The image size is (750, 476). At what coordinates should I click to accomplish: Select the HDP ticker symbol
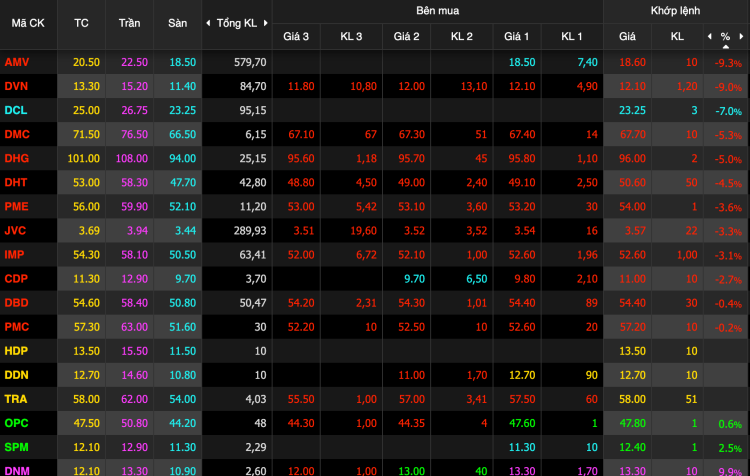16,351
